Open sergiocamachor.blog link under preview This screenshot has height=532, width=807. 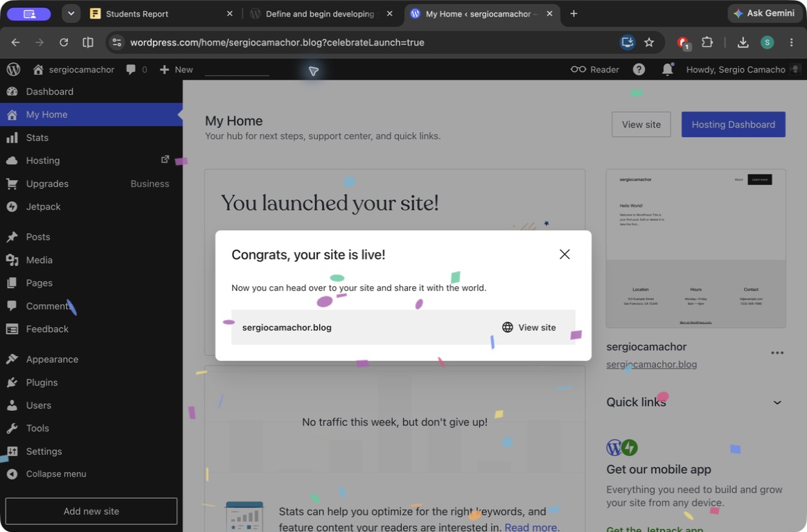[652, 364]
